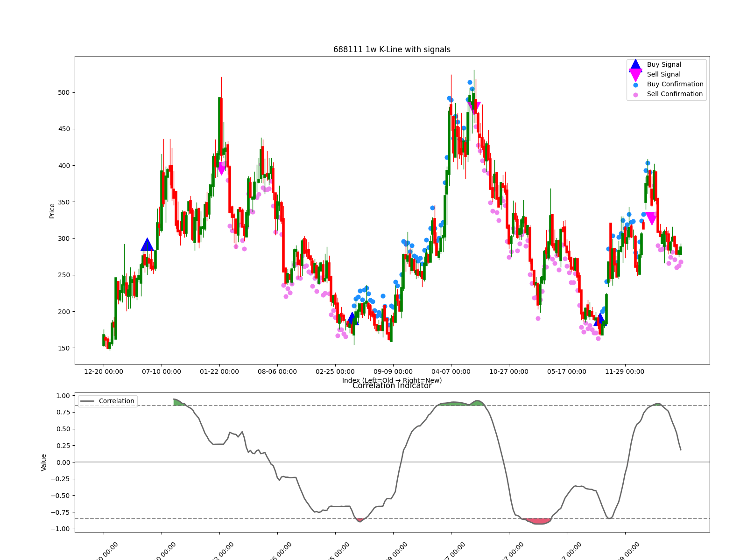Click the 'Sell Signal' legend label
747x560 pixels.
pyautogui.click(x=663, y=75)
